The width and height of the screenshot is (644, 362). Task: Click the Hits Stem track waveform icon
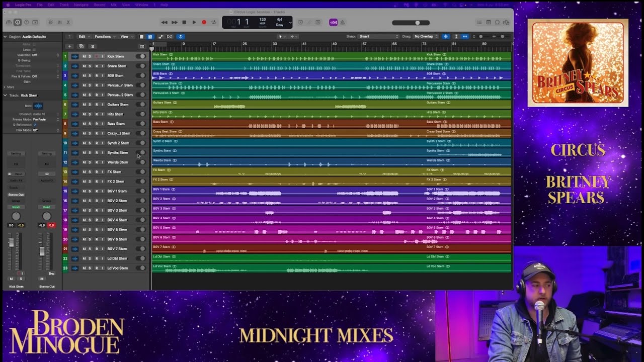pyautogui.click(x=75, y=114)
